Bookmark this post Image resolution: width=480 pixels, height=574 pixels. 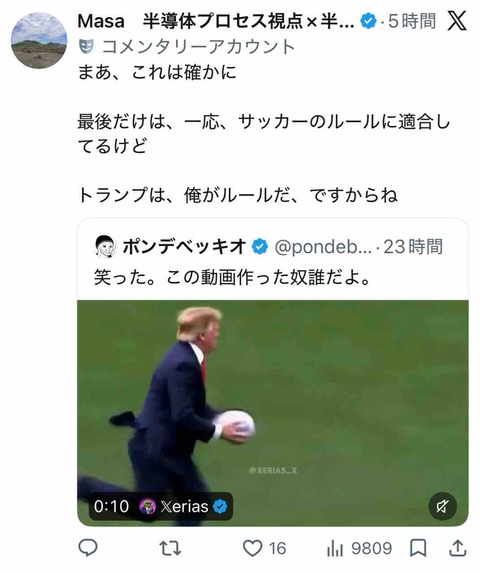pos(418,548)
